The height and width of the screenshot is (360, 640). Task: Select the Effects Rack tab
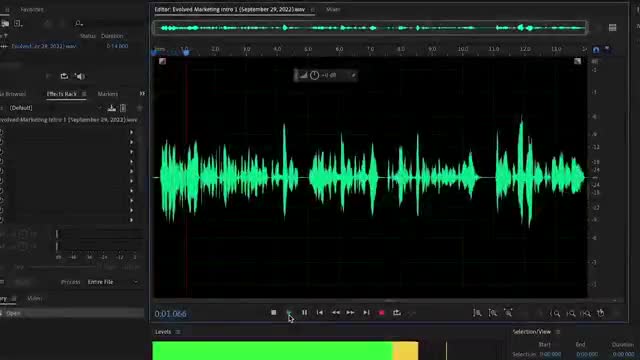coord(62,94)
